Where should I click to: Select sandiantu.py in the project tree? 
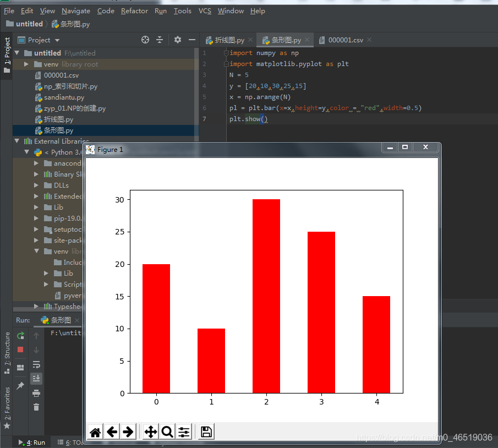click(x=64, y=97)
